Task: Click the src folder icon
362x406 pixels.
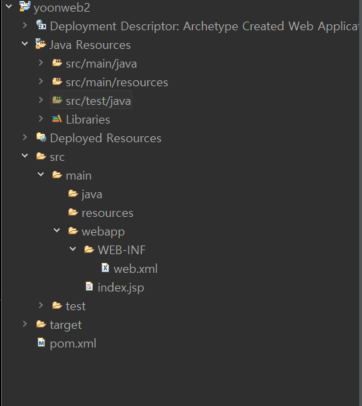Action: click(41, 156)
